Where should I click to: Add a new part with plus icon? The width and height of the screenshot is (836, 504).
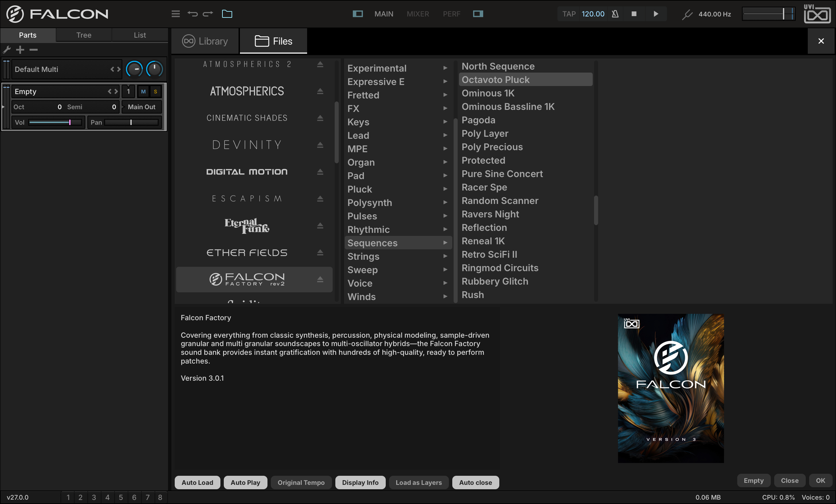click(20, 50)
